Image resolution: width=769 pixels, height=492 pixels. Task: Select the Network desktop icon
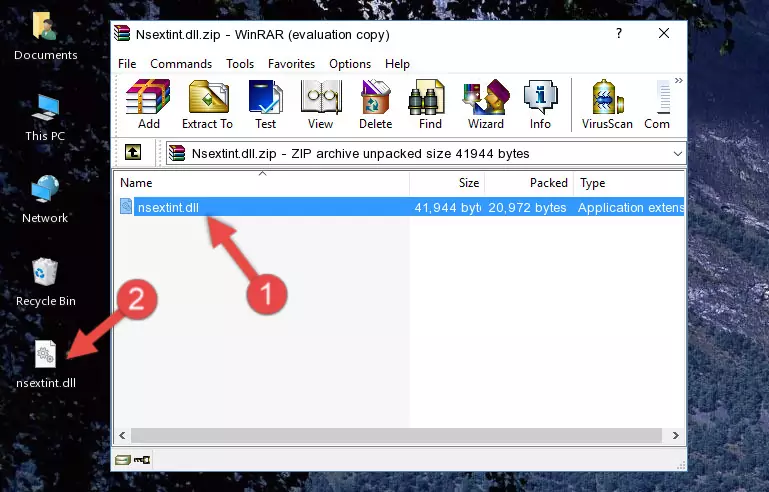(45, 199)
